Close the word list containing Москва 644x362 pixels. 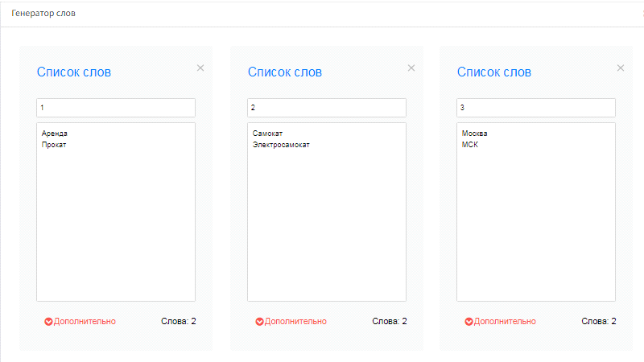tap(621, 68)
